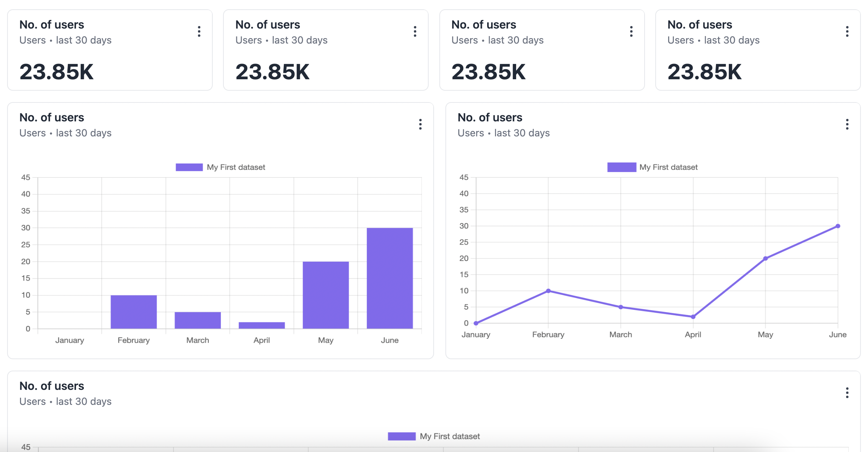Toggle line chart's My First dataset legend
The width and height of the screenshot is (868, 452).
(668, 167)
